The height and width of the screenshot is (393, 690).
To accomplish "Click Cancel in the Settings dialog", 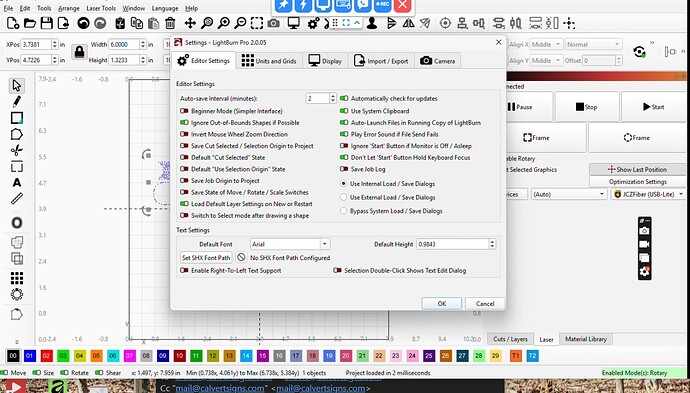I will point(485,303).
